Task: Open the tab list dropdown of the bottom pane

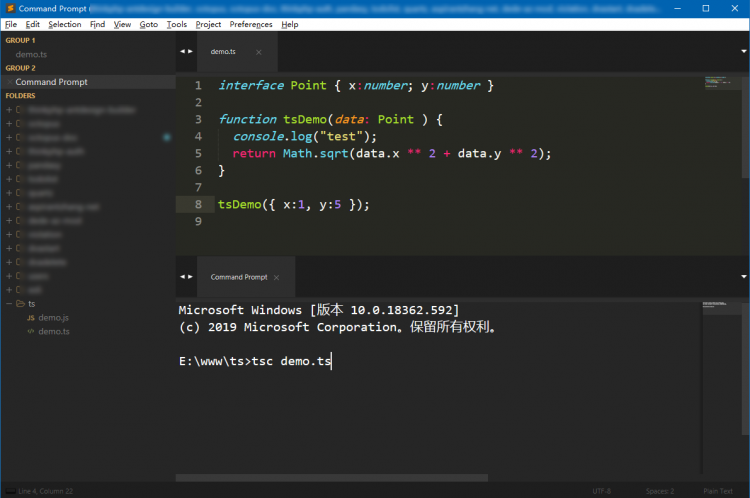Action: [x=743, y=277]
